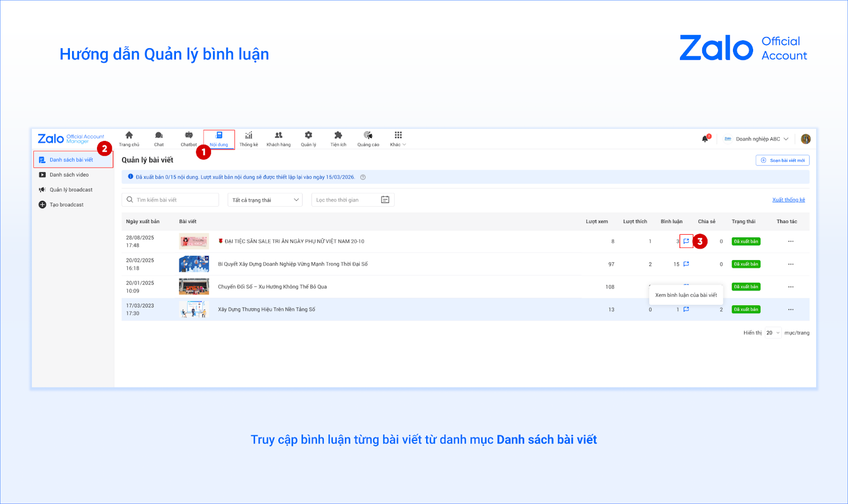
Task: Open the Quảng cáo advertising icon
Action: point(368,136)
